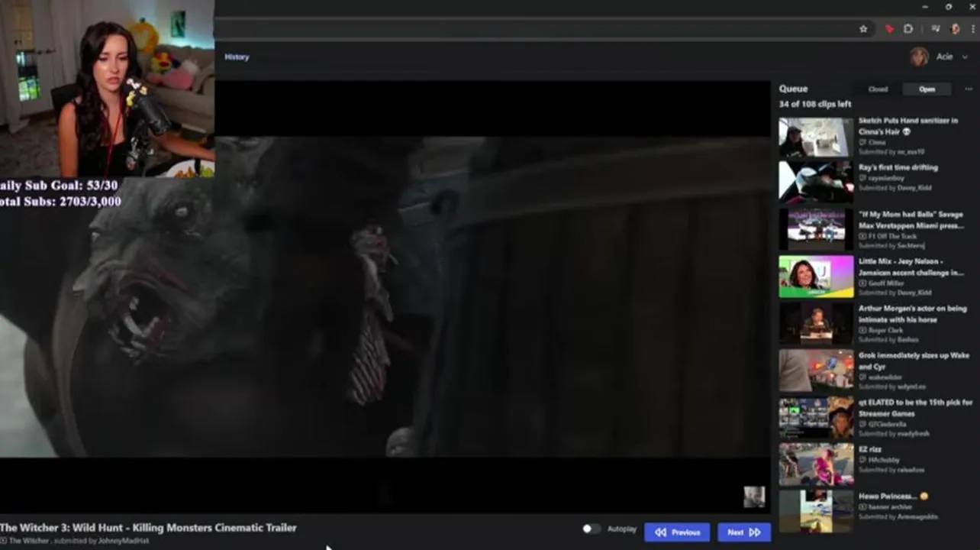Click the Acie username label
Screen dimensions: 980x550
944,57
